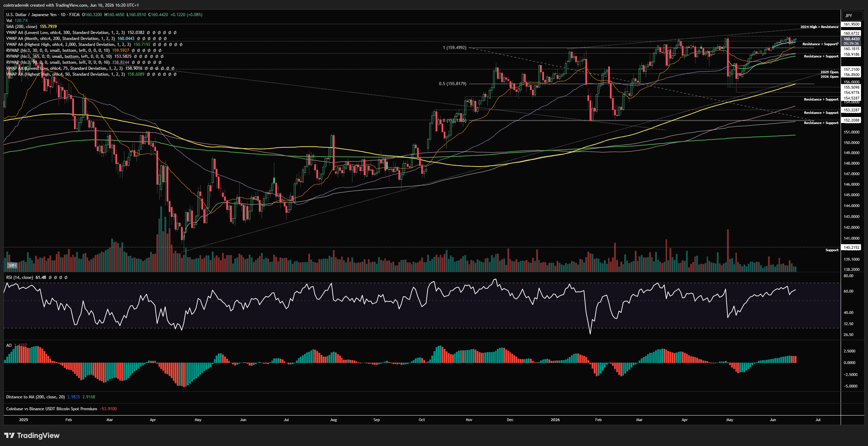Click the current price label 160.4420

(852, 39)
